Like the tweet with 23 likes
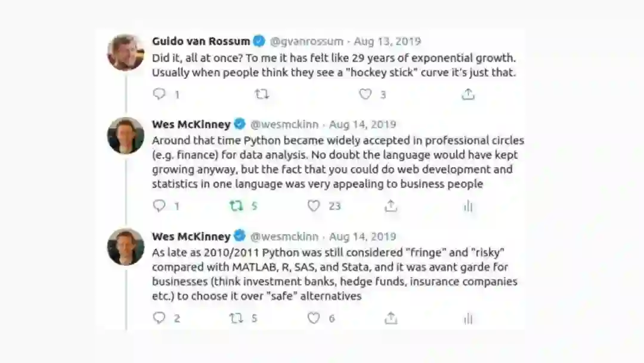Screen dimensions: 644x363 click(x=314, y=206)
